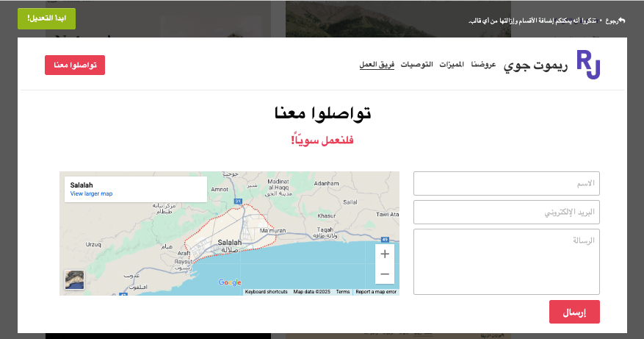Open the التوصيات menu item

coord(416,65)
